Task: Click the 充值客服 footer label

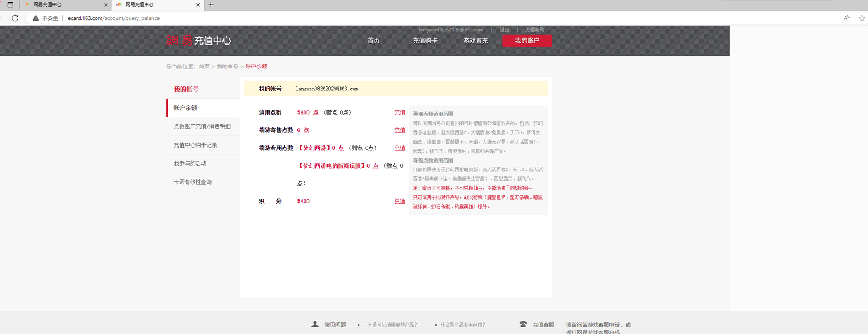Action: click(x=543, y=325)
